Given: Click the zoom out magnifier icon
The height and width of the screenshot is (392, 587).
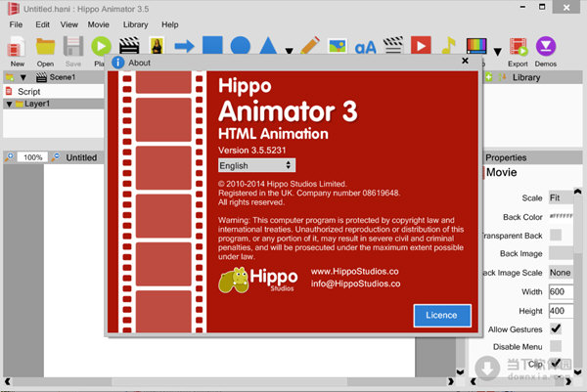Looking at the screenshot, I should coord(56,157).
